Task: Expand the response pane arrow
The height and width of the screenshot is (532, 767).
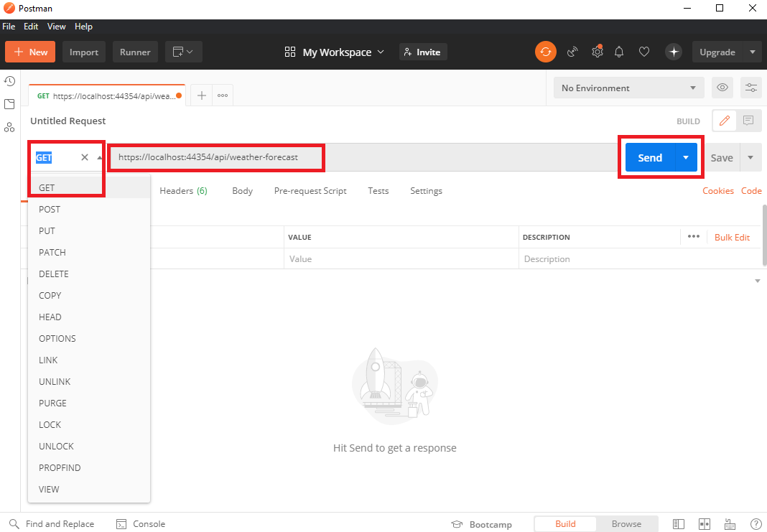Action: [x=757, y=281]
